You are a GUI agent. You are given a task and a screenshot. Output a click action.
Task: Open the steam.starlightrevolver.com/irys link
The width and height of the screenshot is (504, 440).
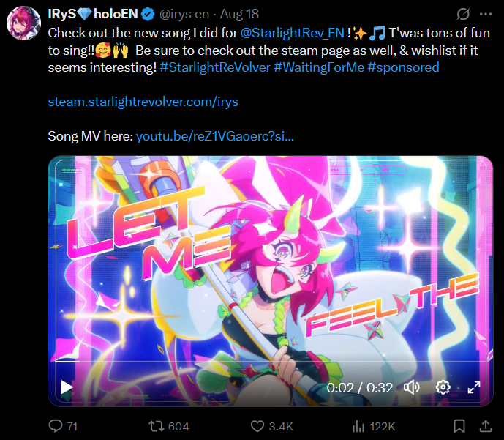click(143, 102)
